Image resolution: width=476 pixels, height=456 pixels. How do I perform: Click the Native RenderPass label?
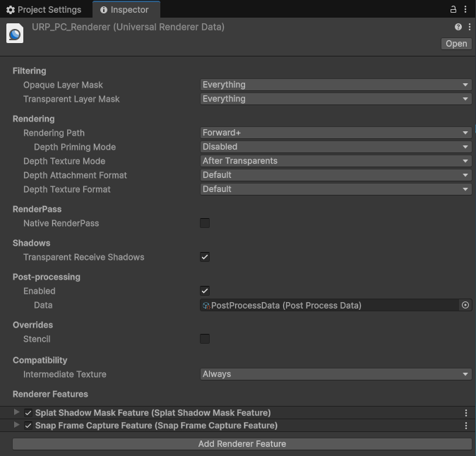61,223
